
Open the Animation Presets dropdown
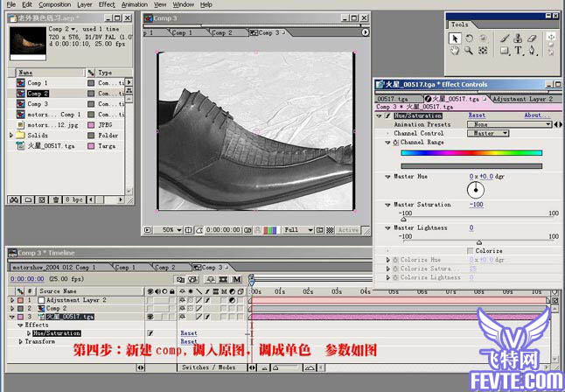(x=510, y=124)
